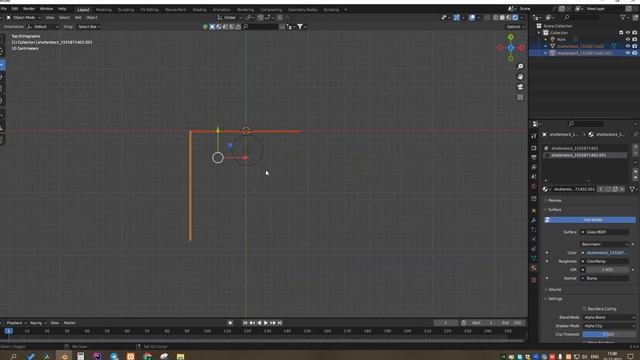This screenshot has height=360, width=640.
Task: Open the Material properties tab icon
Action: (534, 268)
